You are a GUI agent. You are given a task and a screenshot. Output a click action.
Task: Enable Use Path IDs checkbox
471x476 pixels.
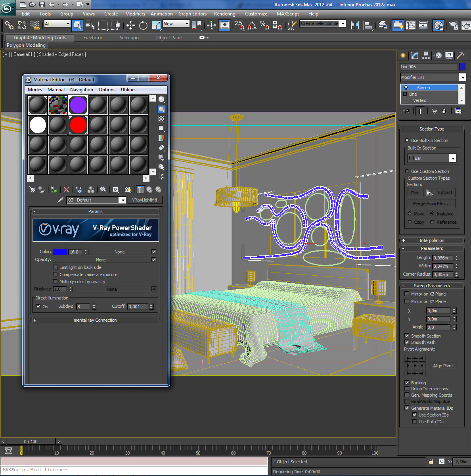click(x=414, y=421)
